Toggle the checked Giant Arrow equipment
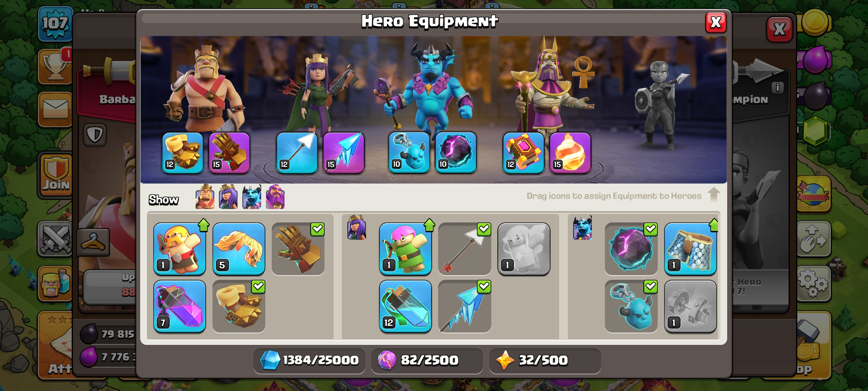 (x=464, y=249)
